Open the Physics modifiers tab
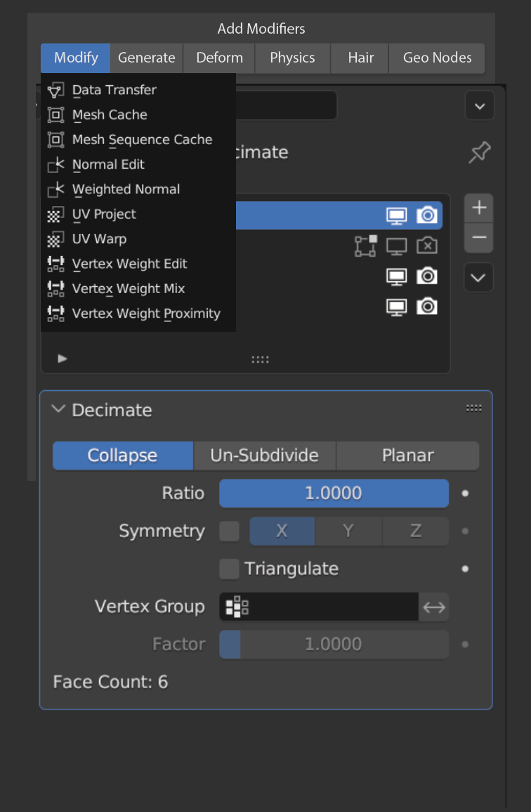Image resolution: width=531 pixels, height=812 pixels. point(292,58)
